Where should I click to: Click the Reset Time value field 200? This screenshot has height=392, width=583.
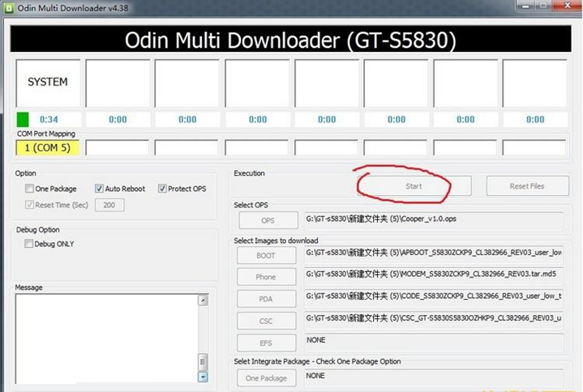[x=109, y=205]
